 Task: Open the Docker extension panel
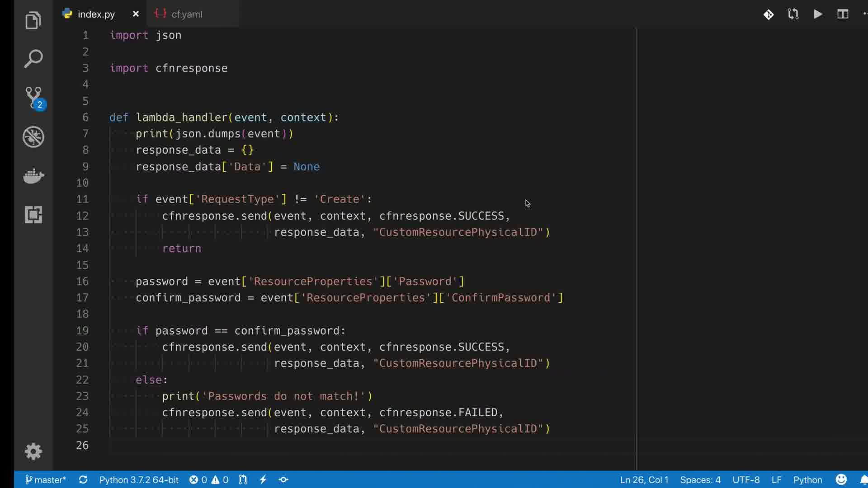click(33, 176)
